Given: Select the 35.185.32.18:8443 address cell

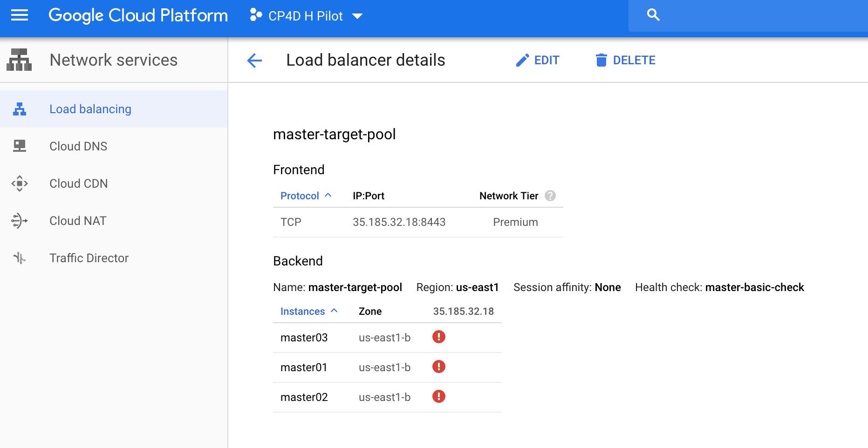Looking at the screenshot, I should (399, 222).
